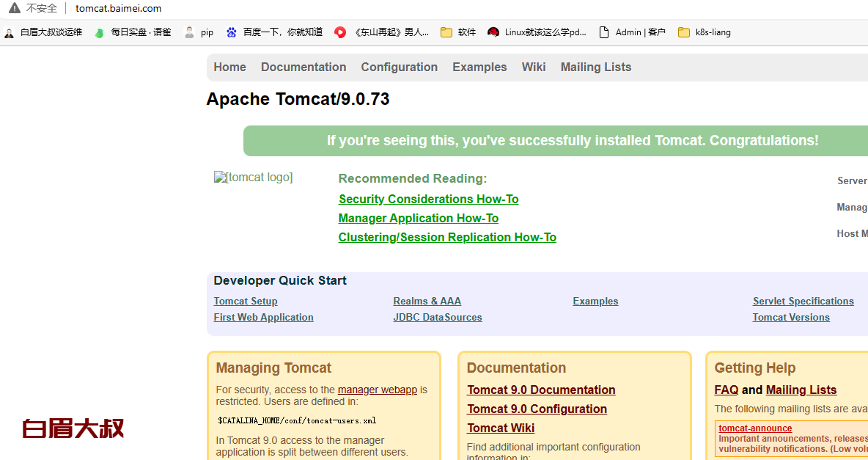Open the JDBC DataSources link

[438, 317]
